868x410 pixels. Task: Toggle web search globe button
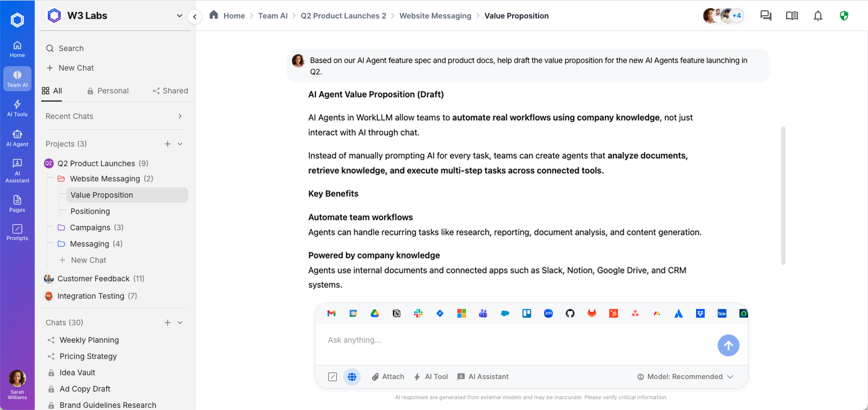(352, 377)
